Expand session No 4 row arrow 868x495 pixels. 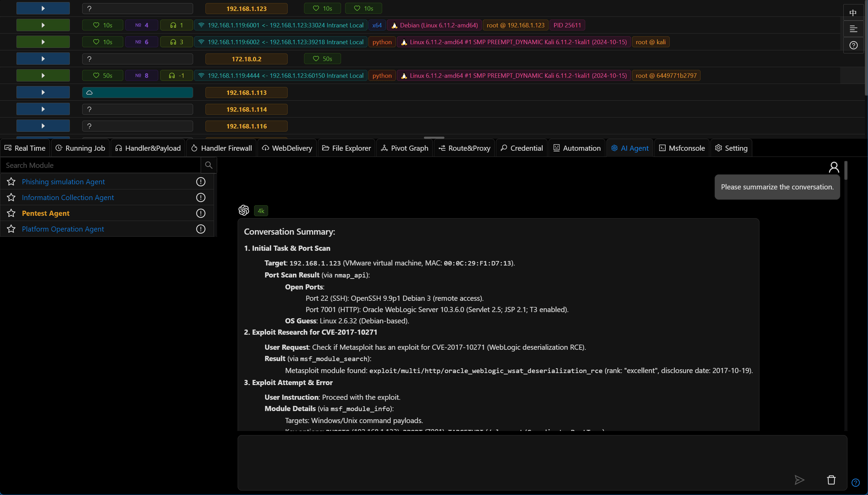point(43,25)
